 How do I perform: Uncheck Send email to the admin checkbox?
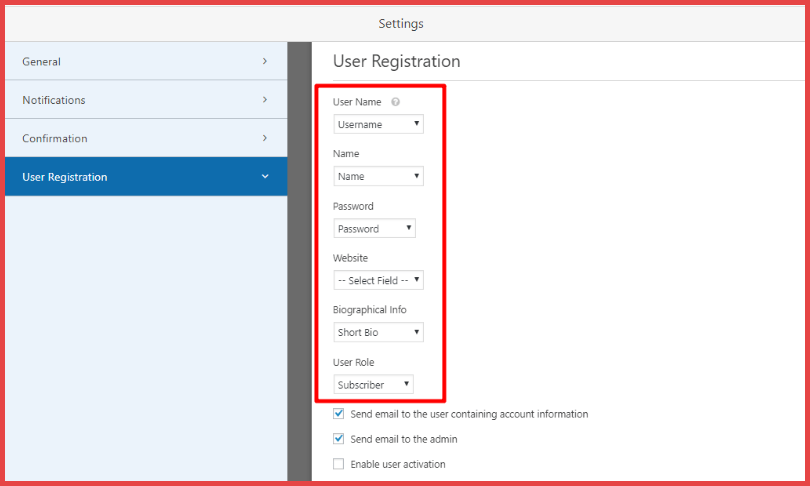(x=339, y=439)
